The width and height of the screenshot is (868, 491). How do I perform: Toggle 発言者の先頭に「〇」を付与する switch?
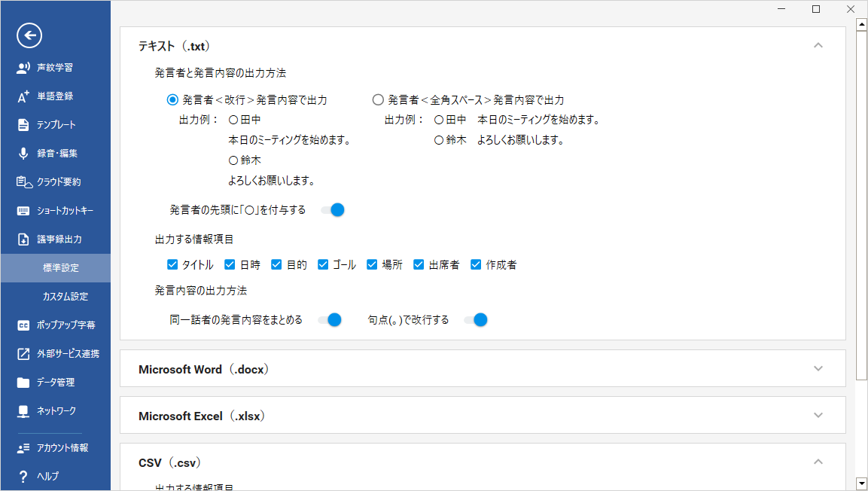(333, 210)
